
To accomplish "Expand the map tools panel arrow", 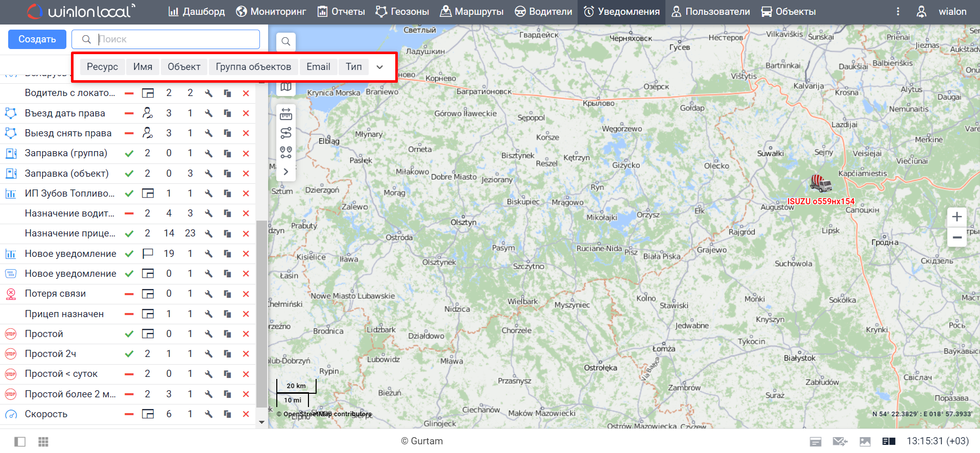I will coord(286,172).
